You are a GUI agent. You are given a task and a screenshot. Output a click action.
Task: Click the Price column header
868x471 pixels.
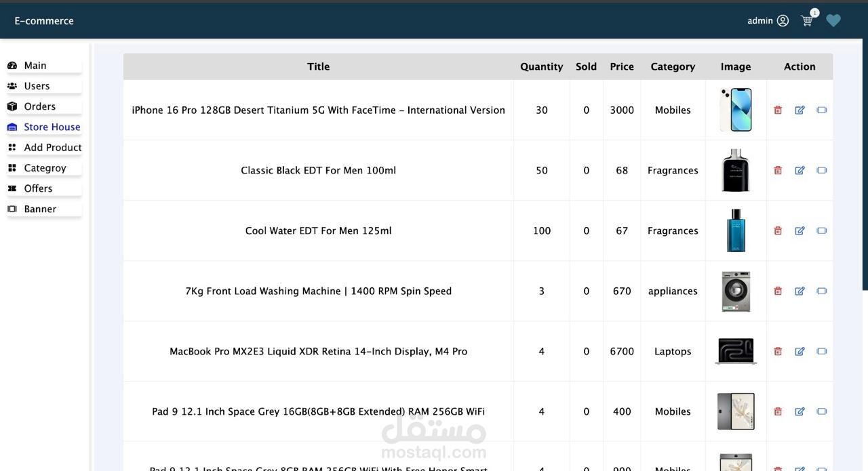[x=622, y=66]
